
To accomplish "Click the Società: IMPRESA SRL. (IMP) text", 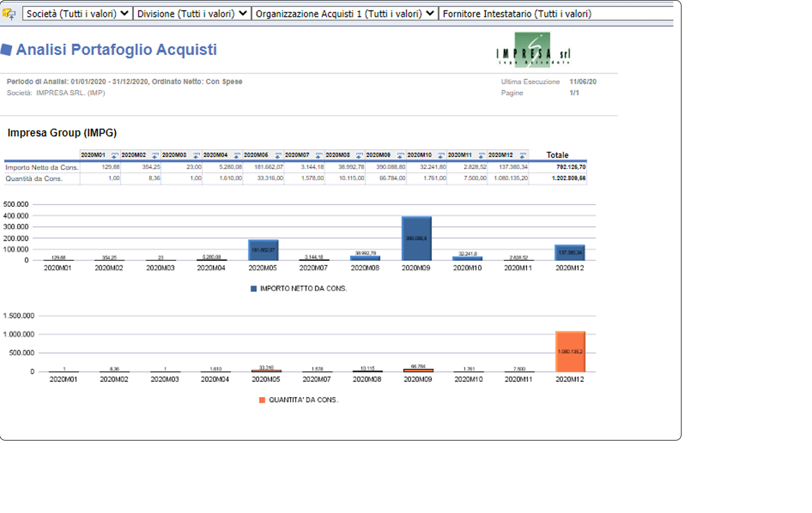I will [56, 93].
